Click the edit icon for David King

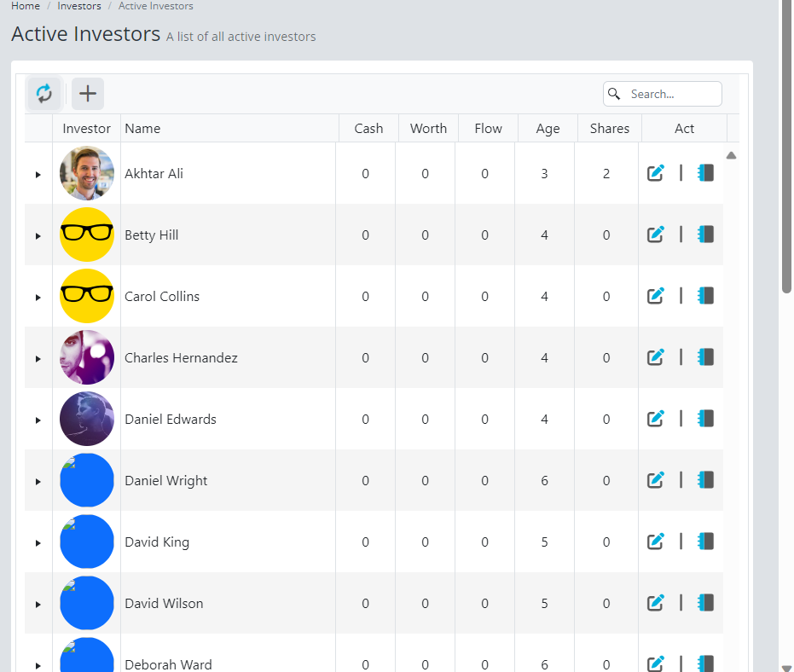click(655, 542)
